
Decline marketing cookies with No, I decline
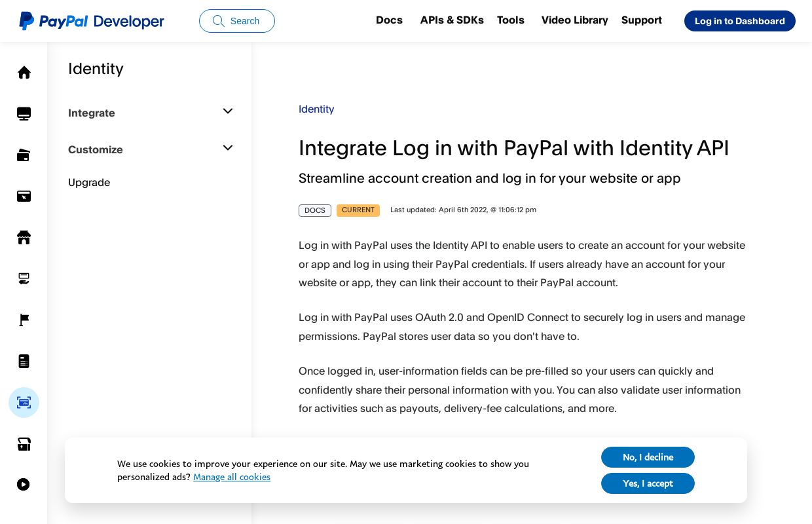(648, 457)
